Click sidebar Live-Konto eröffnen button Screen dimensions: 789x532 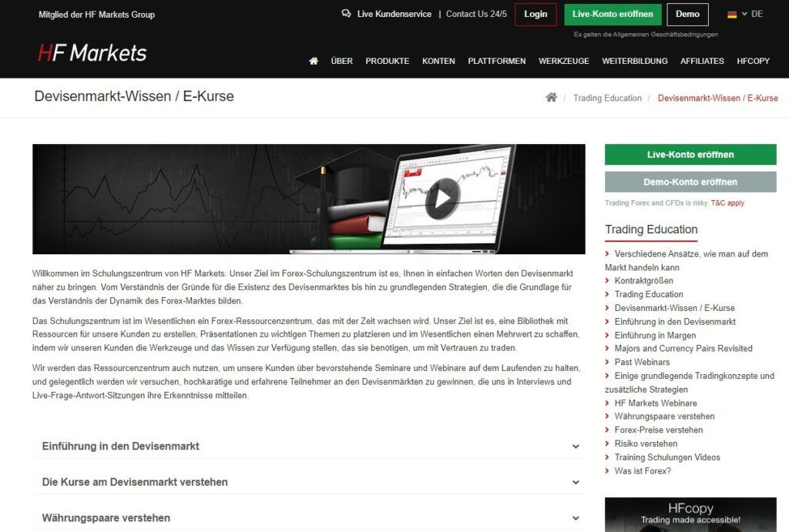click(x=690, y=155)
